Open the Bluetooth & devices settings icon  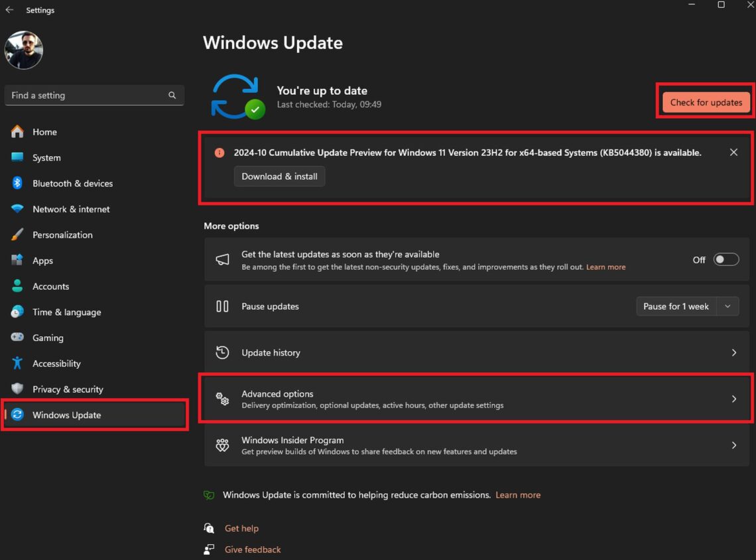click(18, 183)
